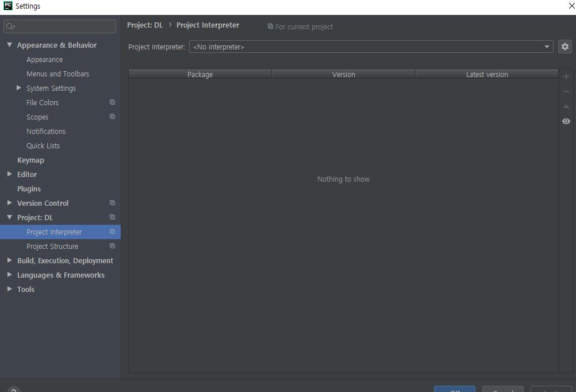Click the PyCharm logo in title bar
Image resolution: width=576 pixels, height=392 pixels.
[7, 6]
